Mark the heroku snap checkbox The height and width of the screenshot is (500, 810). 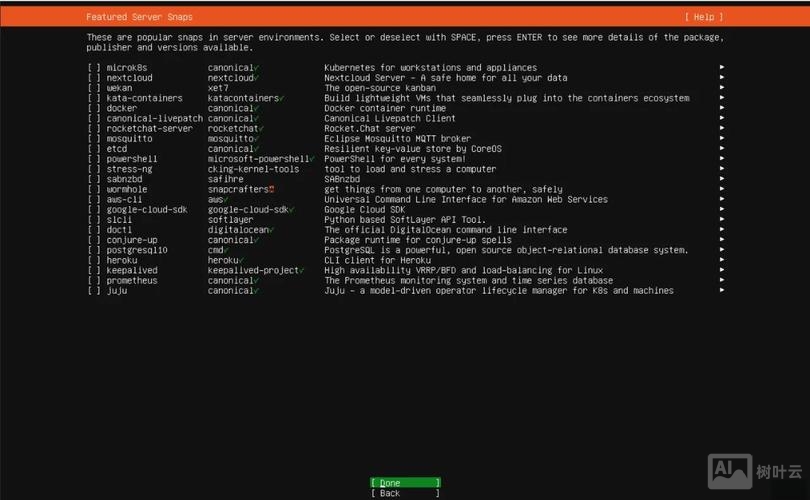(94, 260)
